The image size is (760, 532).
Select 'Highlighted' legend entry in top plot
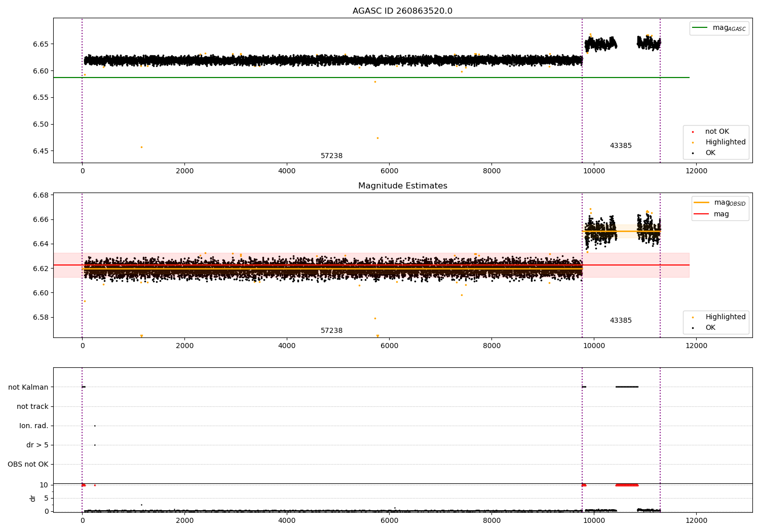(x=725, y=142)
